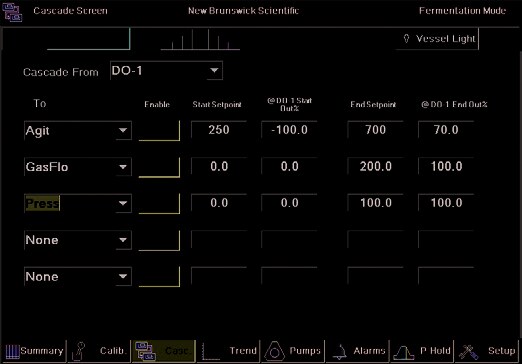The width and height of the screenshot is (522, 364).
Task: Click the Vessel Light bulb icon
Action: (x=406, y=39)
